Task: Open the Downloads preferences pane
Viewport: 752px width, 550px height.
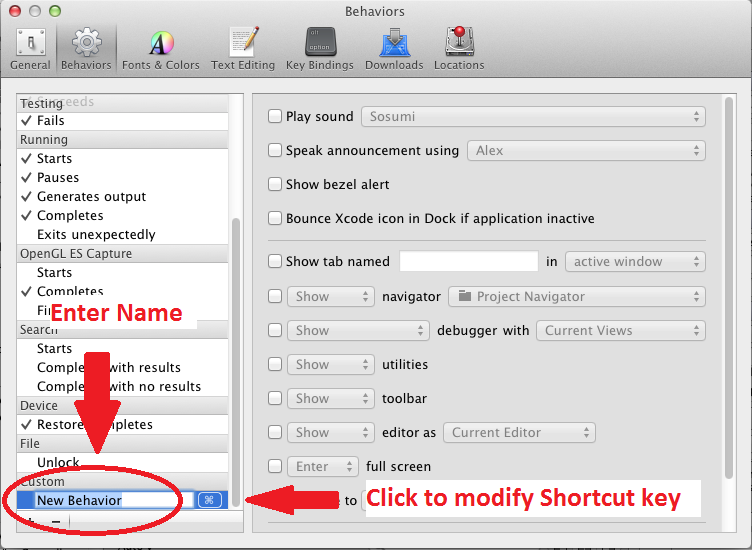Action: (x=394, y=49)
